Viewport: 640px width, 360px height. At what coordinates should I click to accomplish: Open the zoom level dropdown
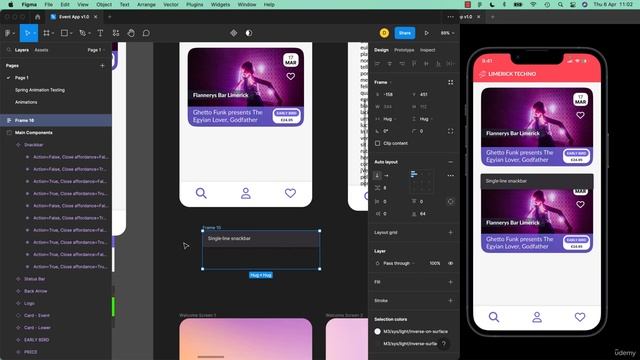coord(447,33)
